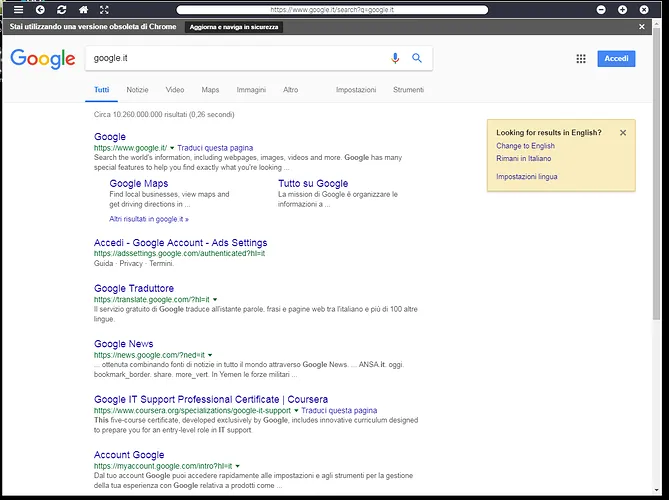Open Google IT Support Professional Certificate result
This screenshot has height=500, width=669.
(x=211, y=399)
